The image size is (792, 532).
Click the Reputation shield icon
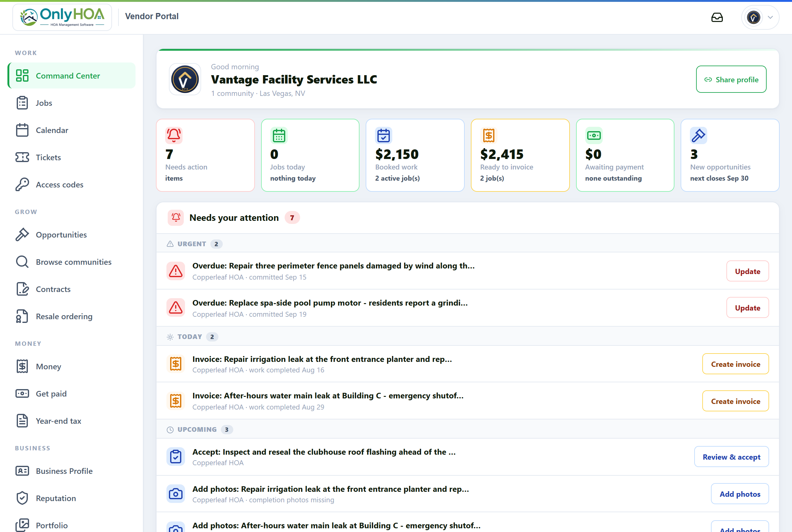pyautogui.click(x=22, y=498)
